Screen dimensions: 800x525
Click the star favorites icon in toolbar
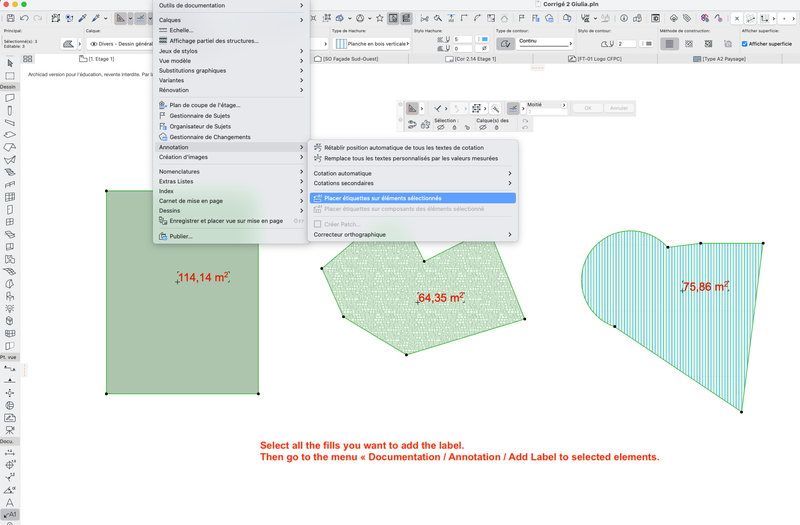point(380,18)
